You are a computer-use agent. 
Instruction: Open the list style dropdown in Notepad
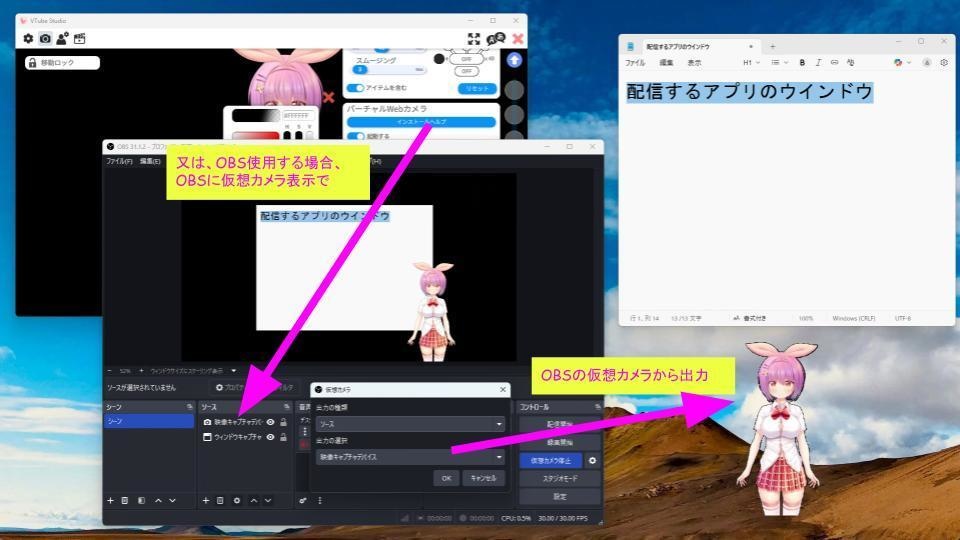[x=779, y=62]
